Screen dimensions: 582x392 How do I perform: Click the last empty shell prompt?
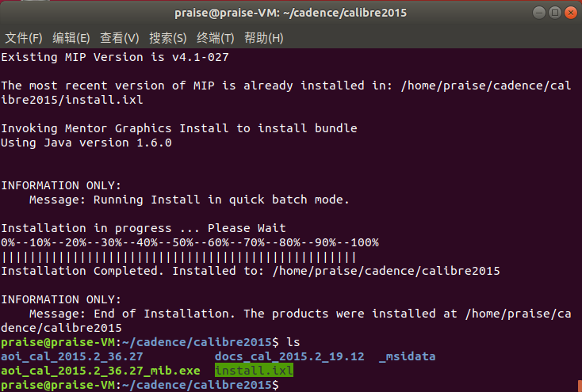coord(140,385)
